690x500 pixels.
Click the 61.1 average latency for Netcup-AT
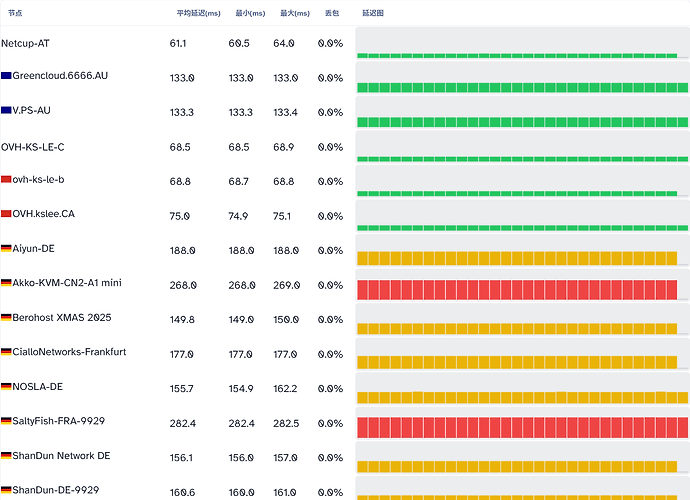(x=178, y=44)
